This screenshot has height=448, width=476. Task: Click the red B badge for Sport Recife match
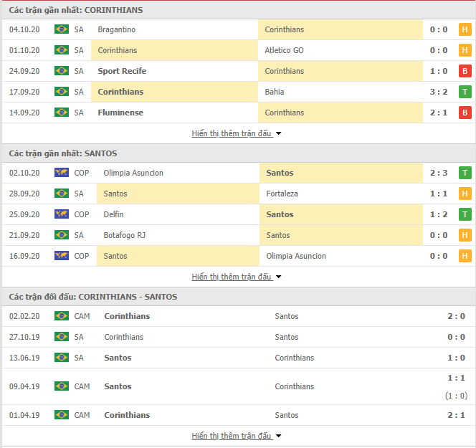pos(465,71)
